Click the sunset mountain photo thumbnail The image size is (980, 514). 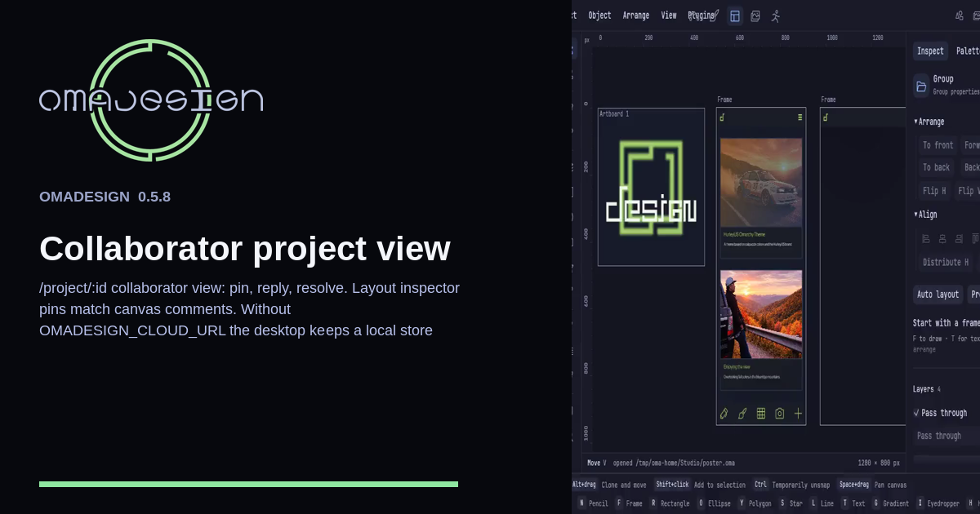point(761,314)
